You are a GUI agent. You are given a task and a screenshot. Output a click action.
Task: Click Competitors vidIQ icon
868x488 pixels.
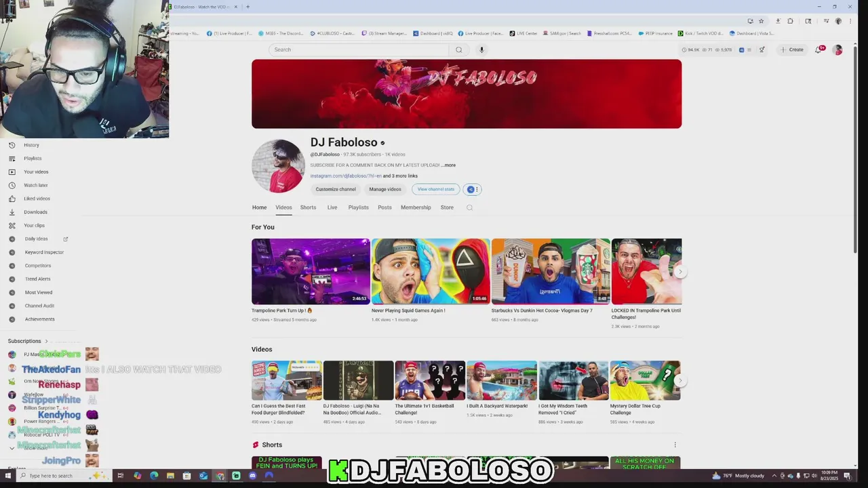12,266
